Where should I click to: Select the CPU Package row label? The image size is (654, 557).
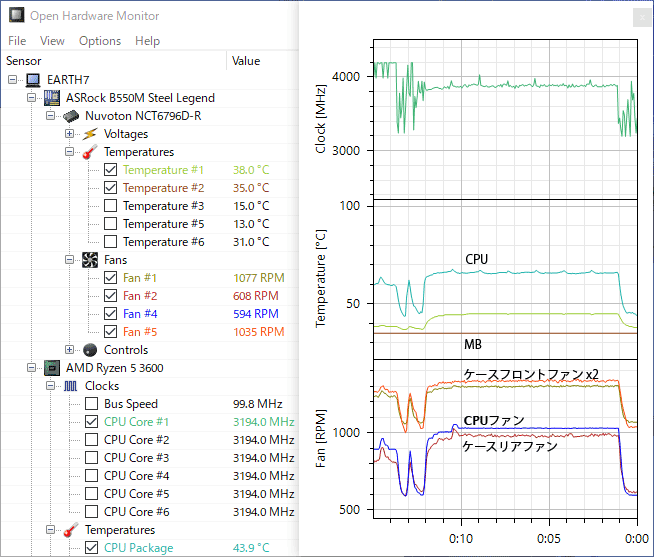[x=138, y=548]
